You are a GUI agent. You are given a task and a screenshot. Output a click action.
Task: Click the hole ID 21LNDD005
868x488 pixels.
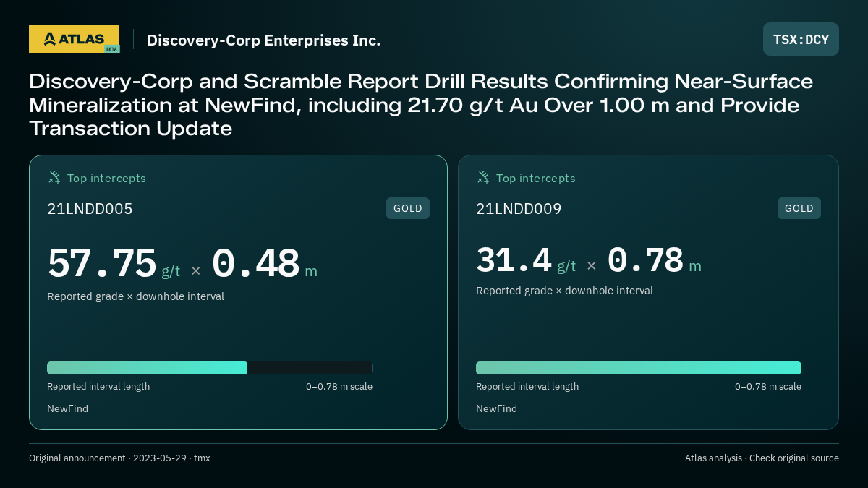(90, 209)
